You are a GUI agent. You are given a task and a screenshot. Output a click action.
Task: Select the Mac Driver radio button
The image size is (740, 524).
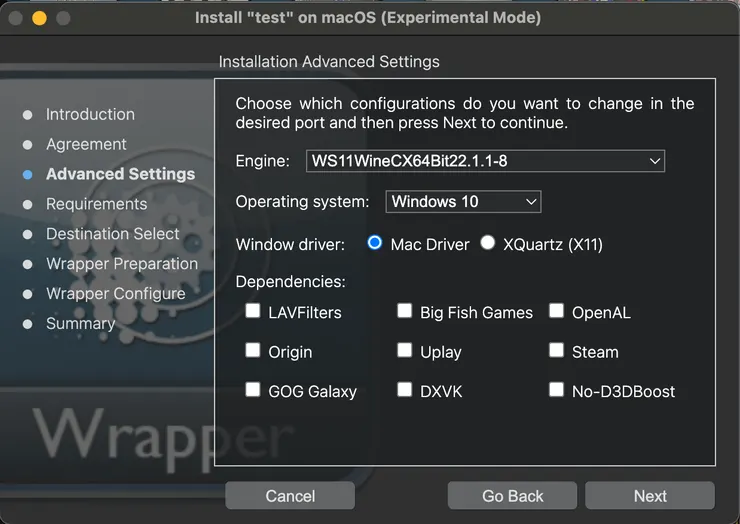[375, 243]
